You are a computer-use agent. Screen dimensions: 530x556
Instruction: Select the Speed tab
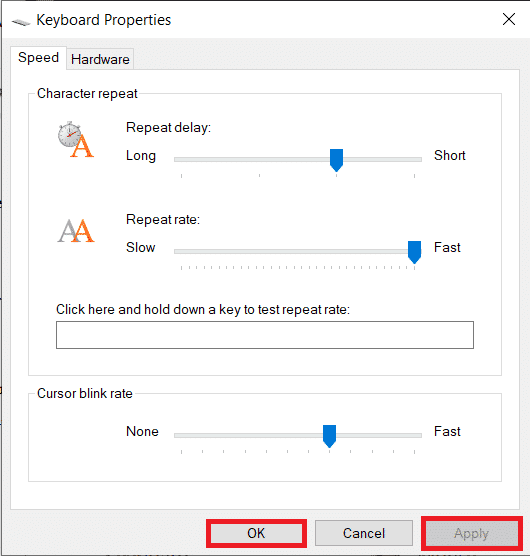pos(38,57)
